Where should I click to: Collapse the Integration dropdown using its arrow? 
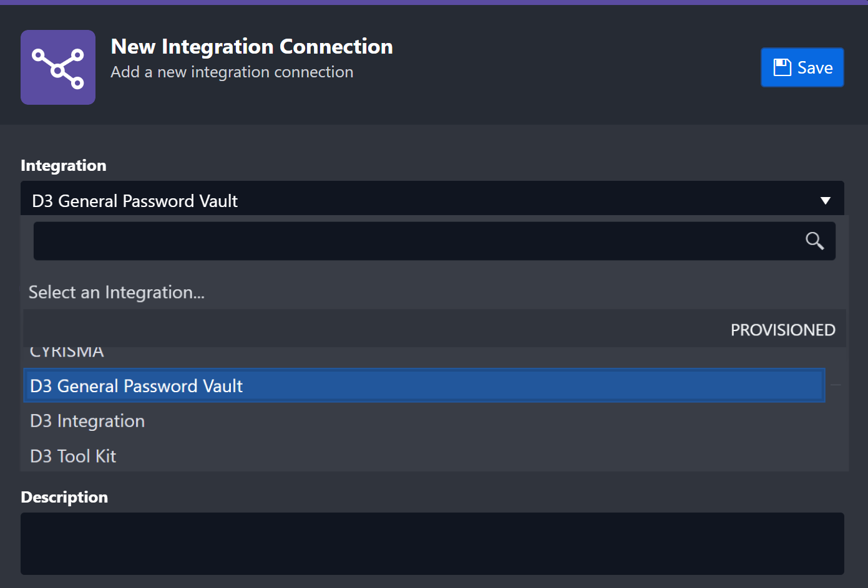[x=825, y=201]
